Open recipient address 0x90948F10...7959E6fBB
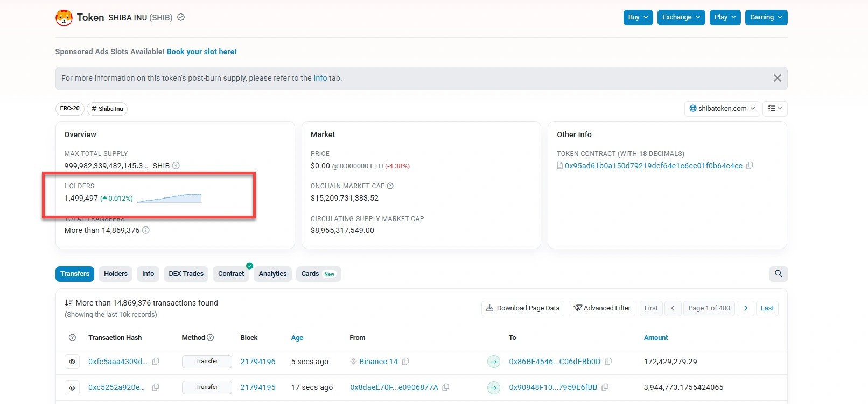The height and width of the screenshot is (404, 868). click(x=553, y=387)
